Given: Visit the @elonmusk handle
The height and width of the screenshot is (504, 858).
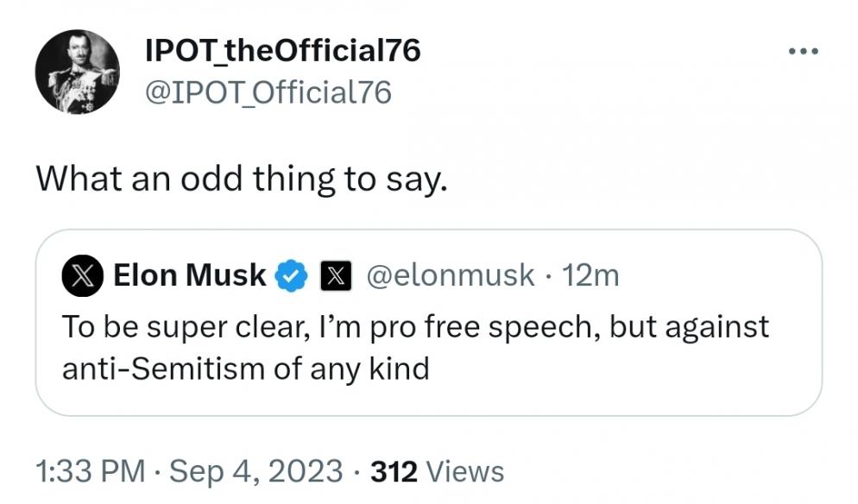Looking at the screenshot, I should tap(451, 274).
